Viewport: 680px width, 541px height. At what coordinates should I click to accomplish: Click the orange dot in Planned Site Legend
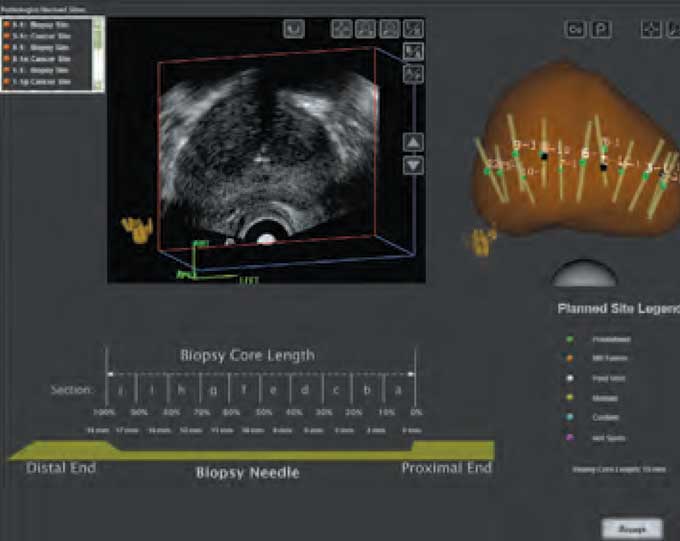point(570,358)
